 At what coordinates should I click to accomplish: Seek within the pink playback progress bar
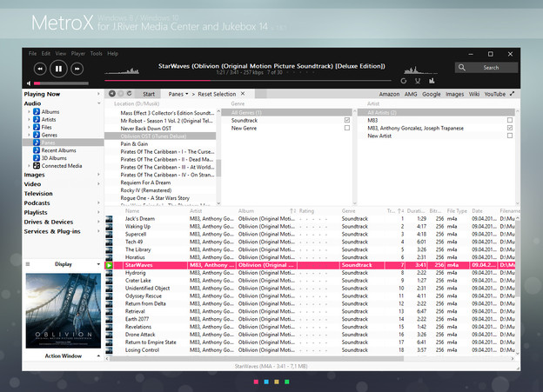click(x=248, y=81)
